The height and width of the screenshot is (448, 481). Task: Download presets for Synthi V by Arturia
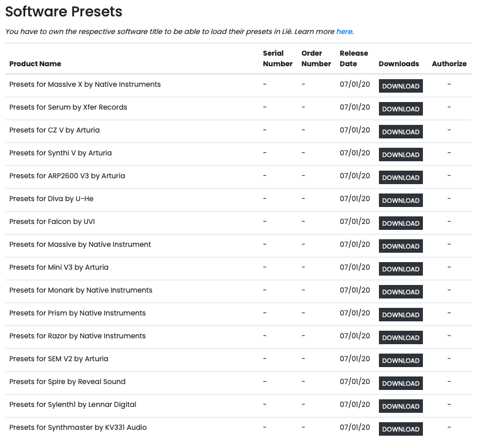click(401, 155)
